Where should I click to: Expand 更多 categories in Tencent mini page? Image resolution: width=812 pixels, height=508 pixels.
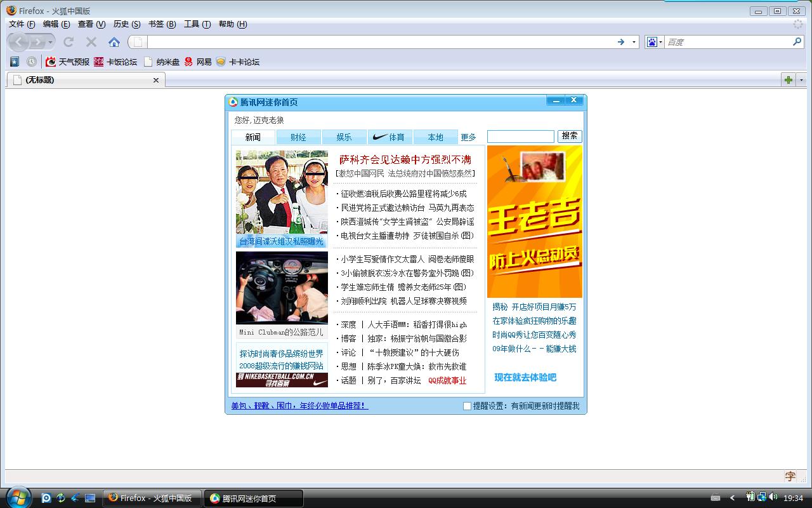tap(468, 137)
